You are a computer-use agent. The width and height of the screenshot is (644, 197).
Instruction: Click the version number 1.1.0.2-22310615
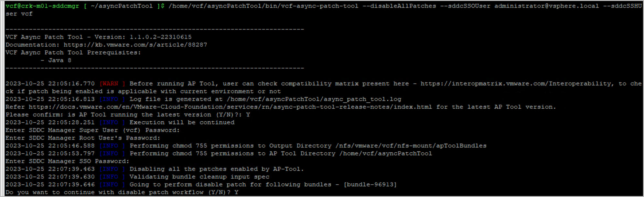(x=160, y=37)
